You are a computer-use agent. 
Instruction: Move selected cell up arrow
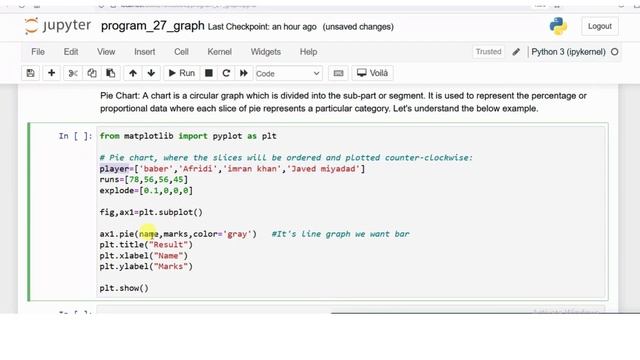pyautogui.click(x=133, y=73)
